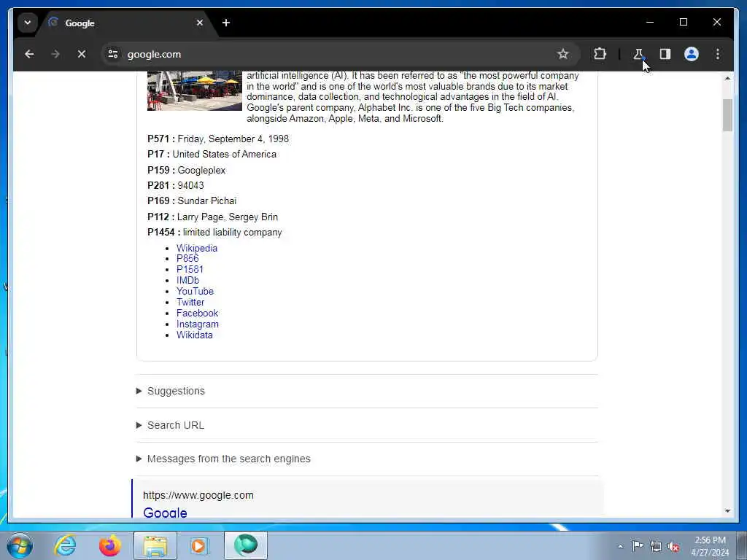
Task: Open the Wikidata link
Action: [x=194, y=335]
